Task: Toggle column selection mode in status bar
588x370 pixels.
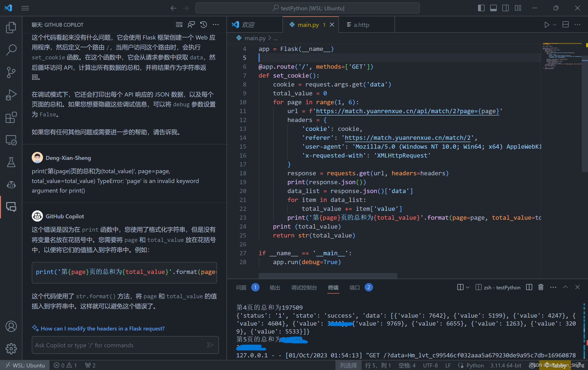Action: point(348,365)
